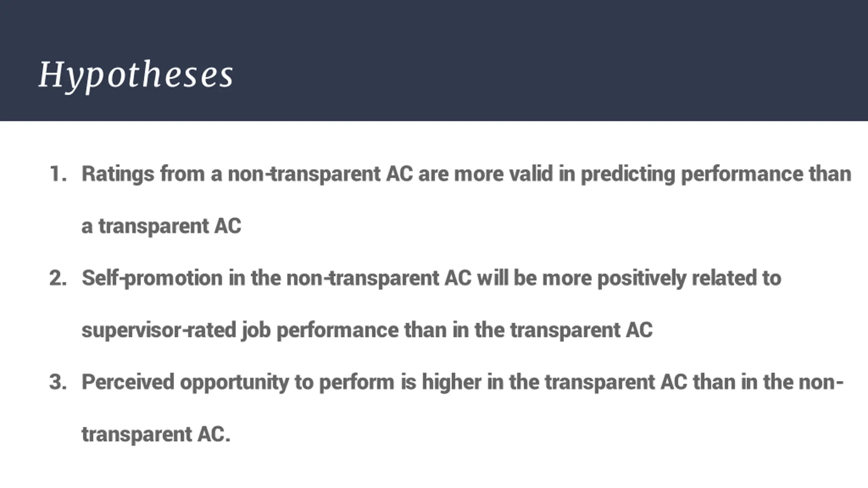868x488 pixels.
Task: Click the Hypotheses slide title
Action: tap(136, 75)
